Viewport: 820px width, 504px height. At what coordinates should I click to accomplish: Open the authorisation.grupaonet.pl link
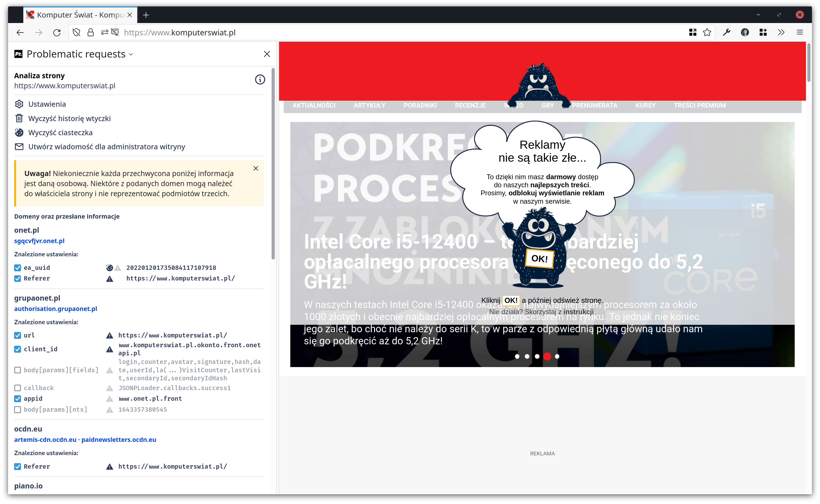click(x=56, y=309)
